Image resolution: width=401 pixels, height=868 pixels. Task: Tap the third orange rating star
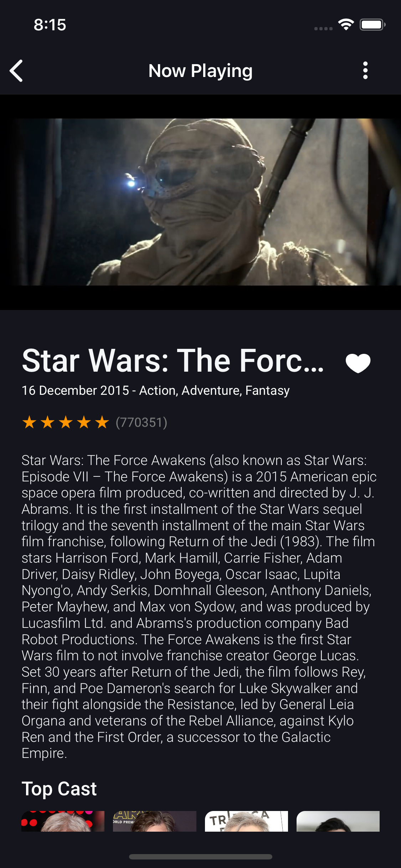pyautogui.click(x=66, y=423)
